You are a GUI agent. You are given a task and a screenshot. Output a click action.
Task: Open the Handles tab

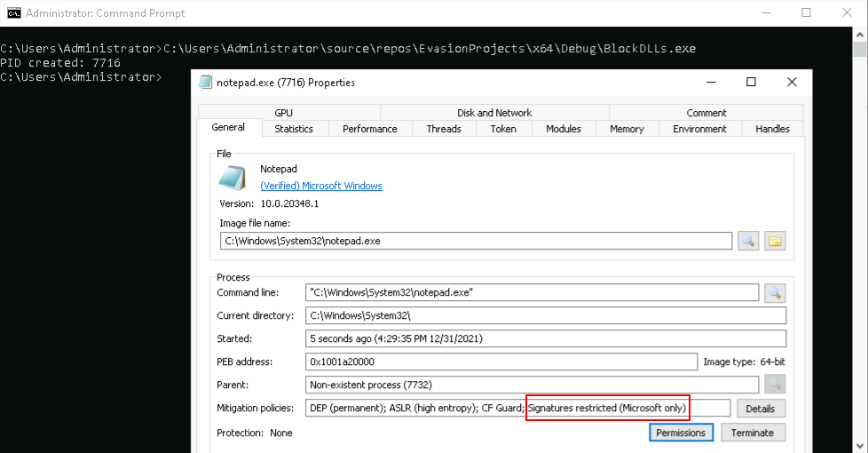(772, 129)
